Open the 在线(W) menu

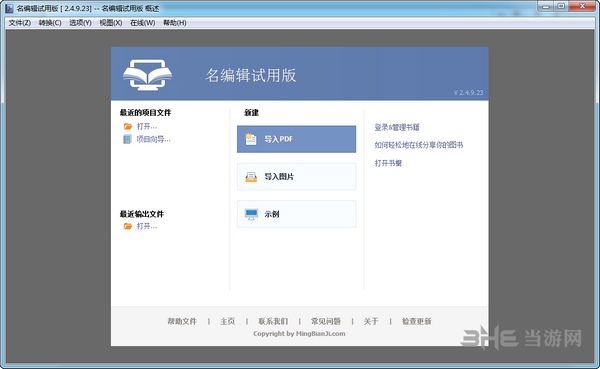[142, 23]
